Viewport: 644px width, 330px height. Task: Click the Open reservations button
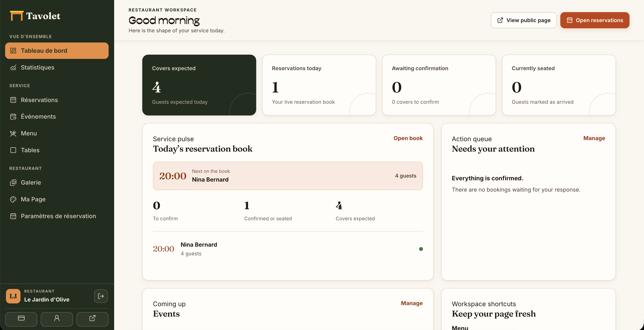595,20
